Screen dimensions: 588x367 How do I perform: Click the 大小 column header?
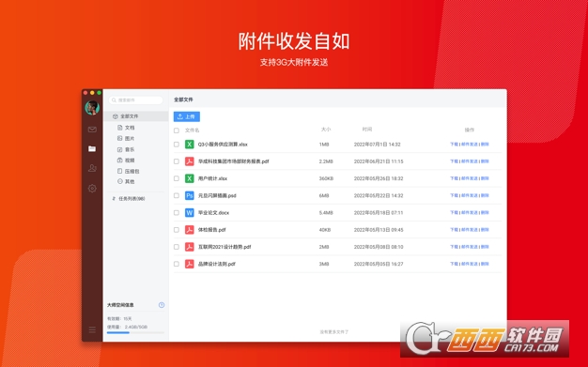pyautogui.click(x=326, y=130)
